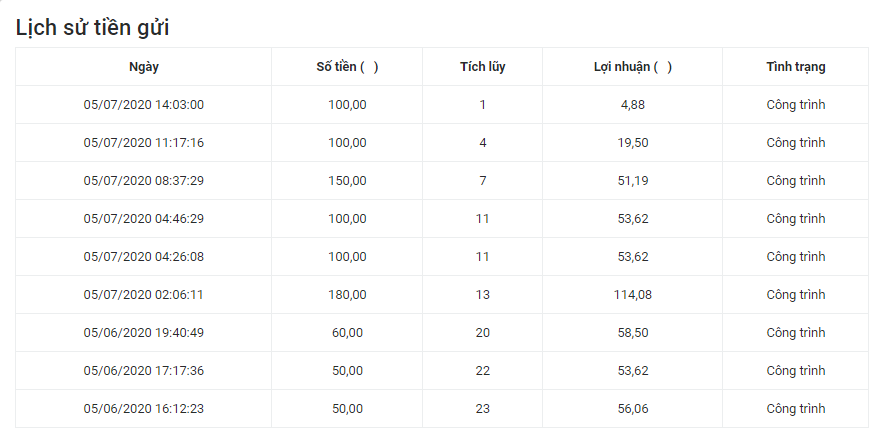872x428 pixels.
Task: Click the 19,50 profit value
Action: 633,143
